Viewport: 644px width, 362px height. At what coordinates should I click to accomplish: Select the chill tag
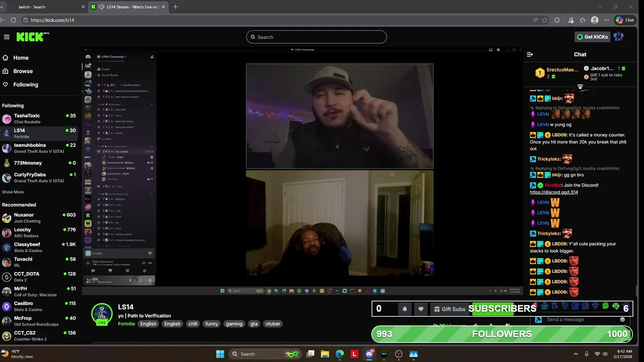point(193,324)
